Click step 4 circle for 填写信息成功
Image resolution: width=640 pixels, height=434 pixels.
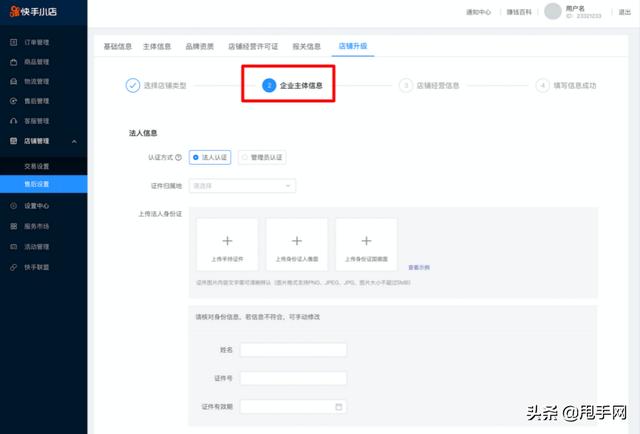(542, 85)
